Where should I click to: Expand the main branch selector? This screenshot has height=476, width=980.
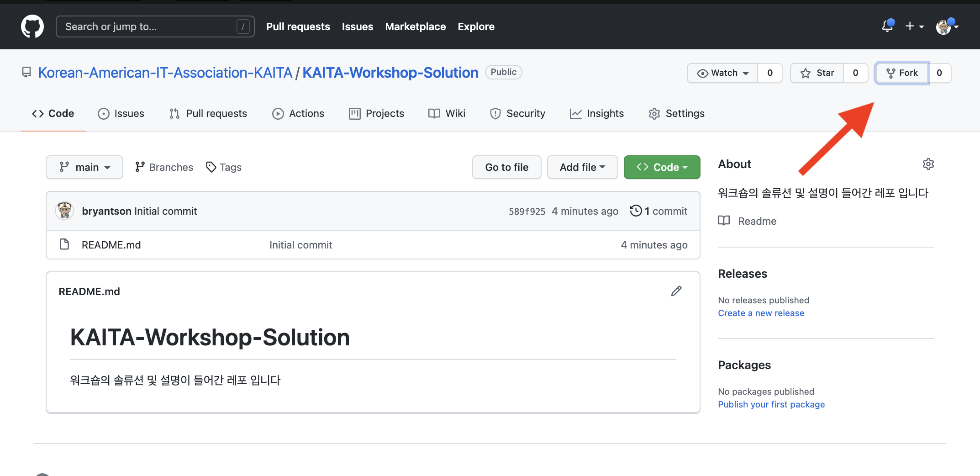tap(84, 167)
